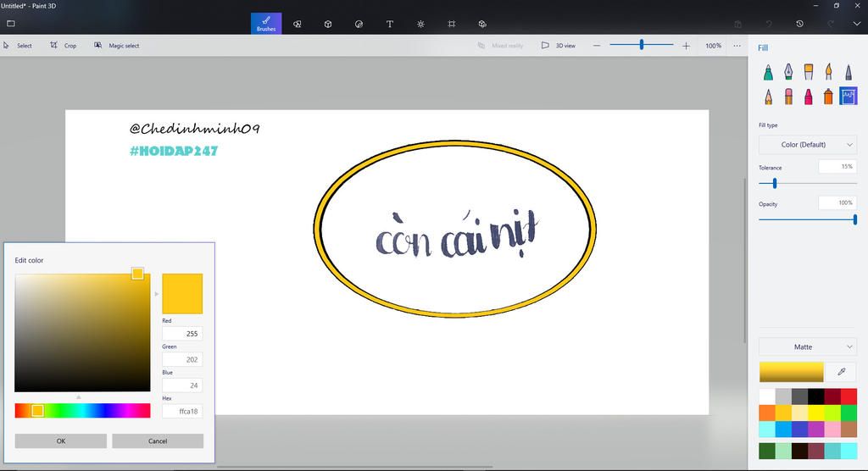This screenshot has height=471, width=868.
Task: Select the Marker brush
Action: click(x=768, y=72)
